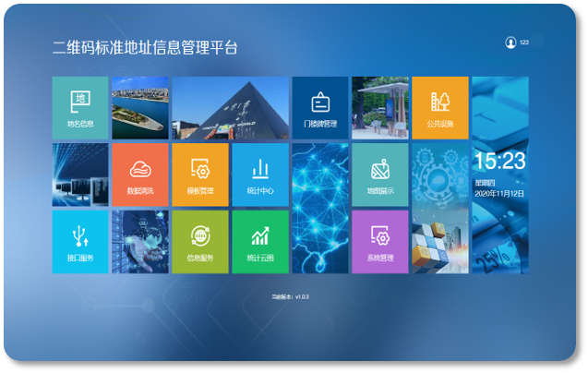Open the 门楼牌管理 tile

tap(320, 108)
